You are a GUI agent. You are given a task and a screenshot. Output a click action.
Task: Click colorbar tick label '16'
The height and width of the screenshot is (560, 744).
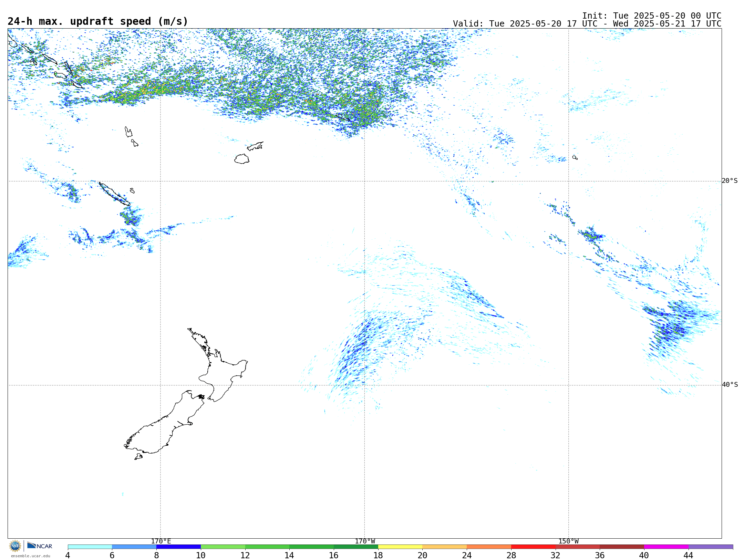334,556
